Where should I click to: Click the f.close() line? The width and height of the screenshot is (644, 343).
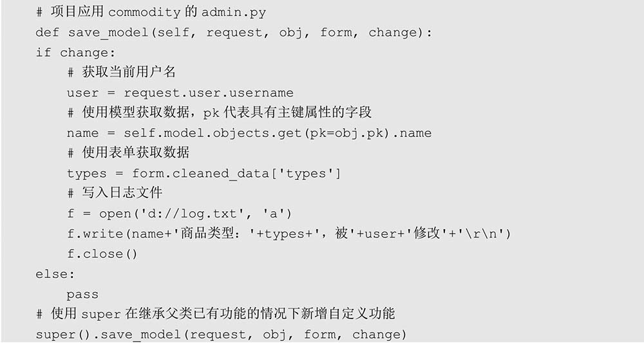[x=102, y=254]
